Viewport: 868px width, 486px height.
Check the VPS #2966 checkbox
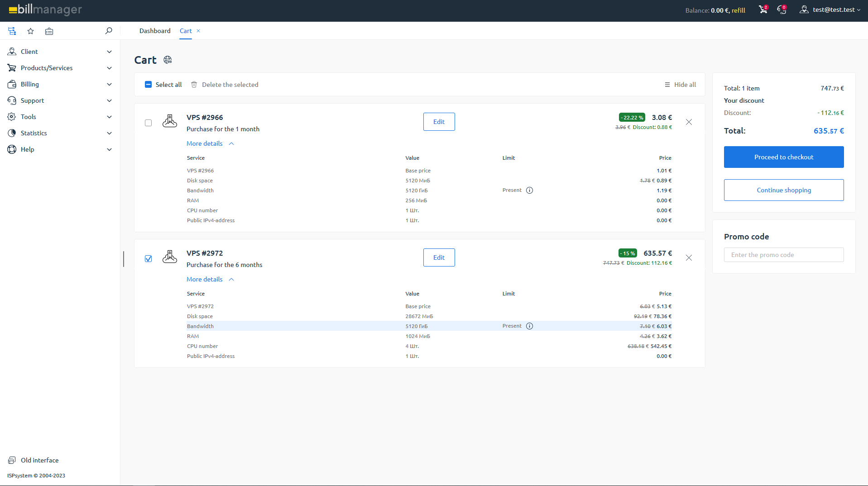click(148, 122)
